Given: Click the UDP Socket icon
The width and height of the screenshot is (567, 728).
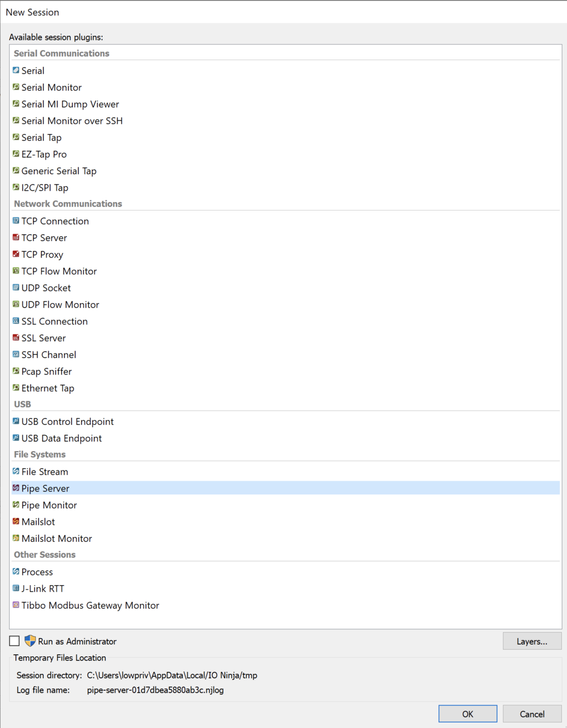Looking at the screenshot, I should pyautogui.click(x=16, y=288).
